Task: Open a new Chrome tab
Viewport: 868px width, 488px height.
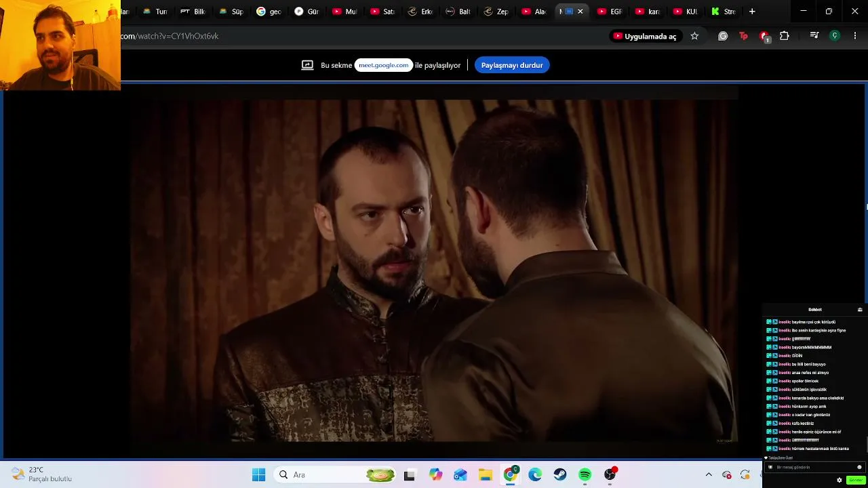Action: pyautogui.click(x=752, y=12)
